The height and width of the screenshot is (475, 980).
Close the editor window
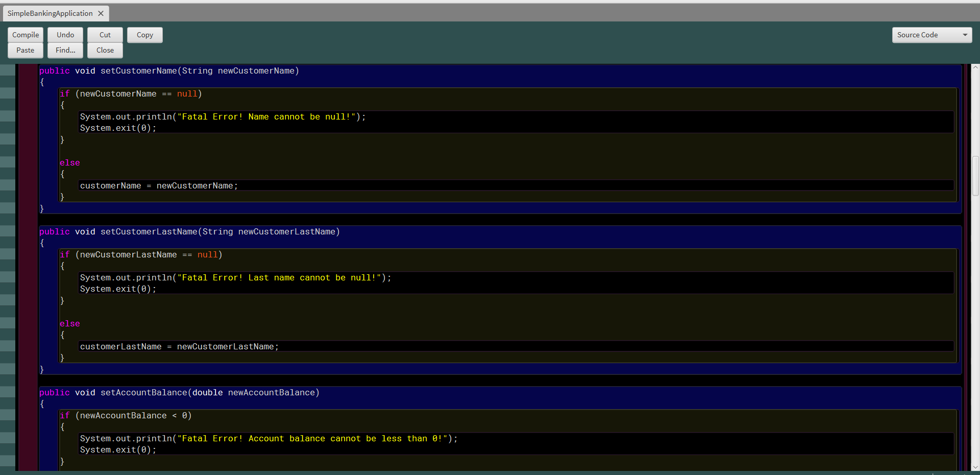105,50
